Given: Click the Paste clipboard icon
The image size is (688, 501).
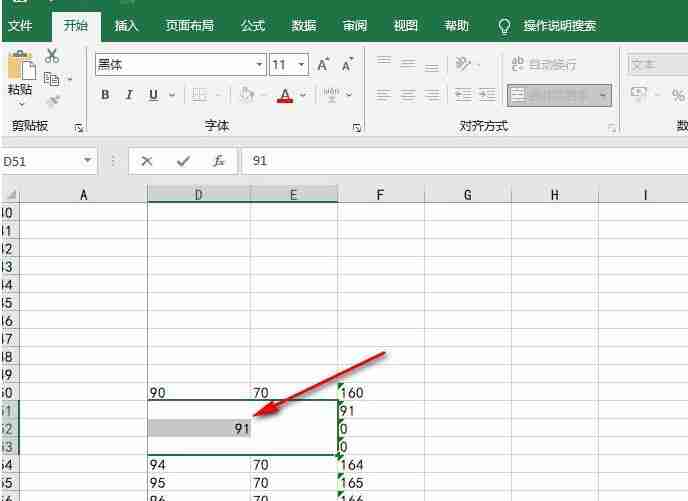Looking at the screenshot, I should coord(21,65).
